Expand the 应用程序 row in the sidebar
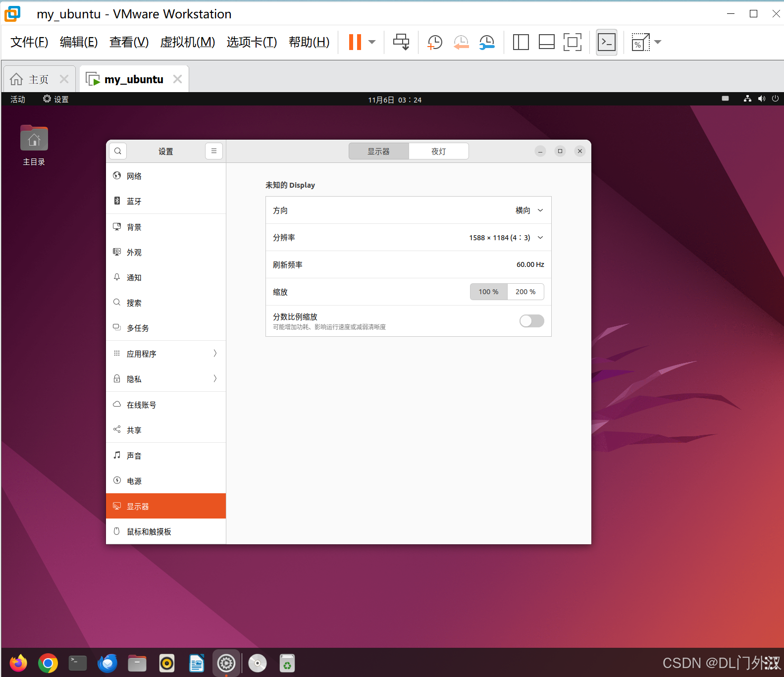The width and height of the screenshot is (784, 677). [166, 354]
